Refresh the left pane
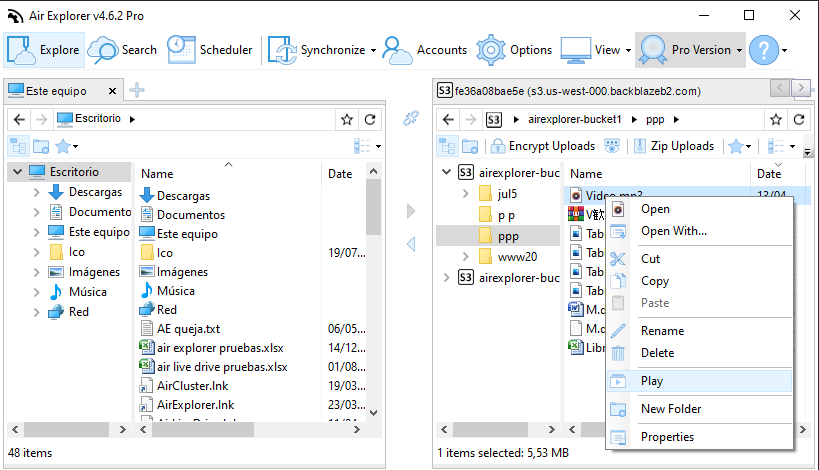This screenshot has height=470, width=819. point(370,120)
